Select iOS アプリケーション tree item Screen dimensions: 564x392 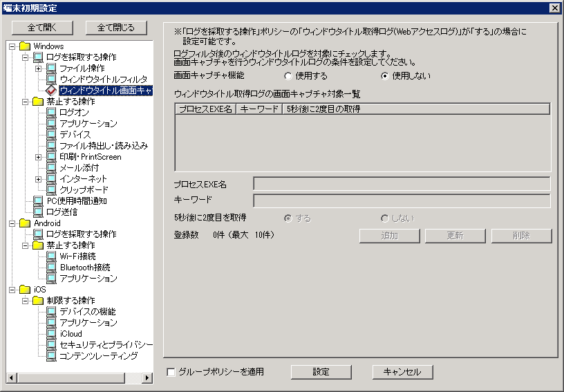[88, 323]
